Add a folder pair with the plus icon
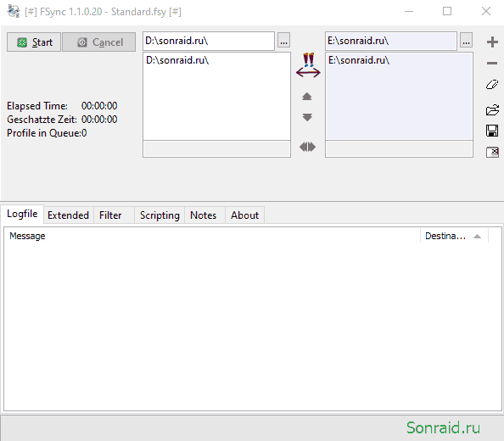Screen dimensions: 504x441 [492, 42]
